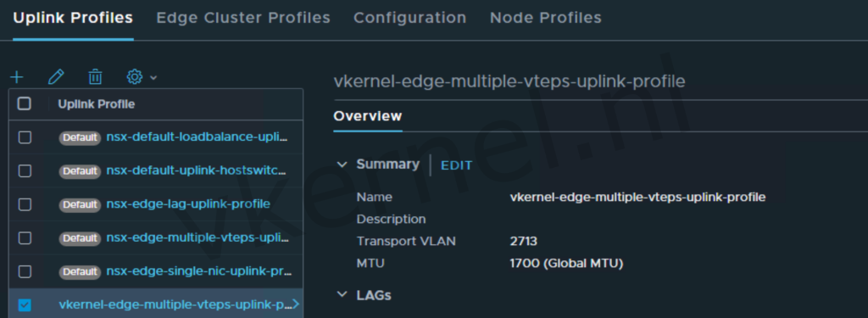Click the plus icon to add uplink profile
This screenshot has height=318, width=868.
pos(17,77)
